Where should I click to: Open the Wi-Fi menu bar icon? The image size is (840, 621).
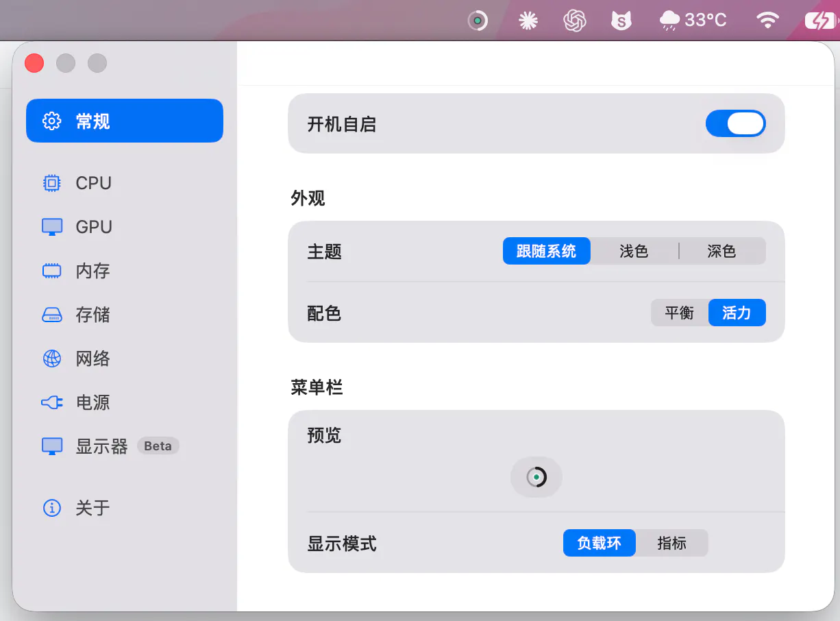(x=768, y=21)
